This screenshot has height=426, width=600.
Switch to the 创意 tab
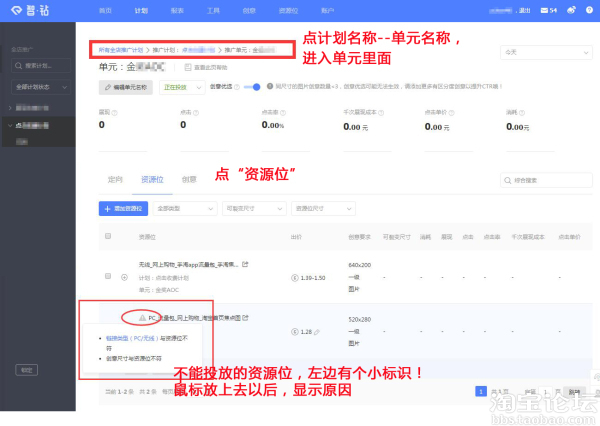189,179
